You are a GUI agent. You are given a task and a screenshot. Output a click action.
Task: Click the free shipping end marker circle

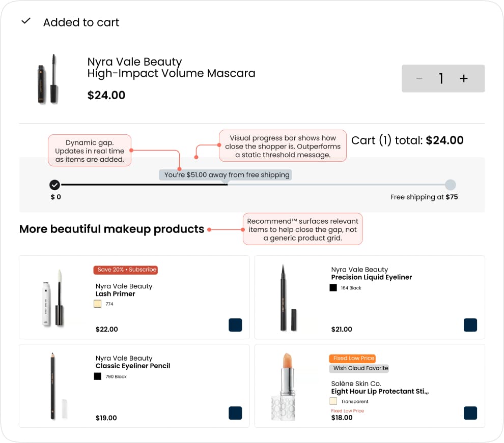pos(451,185)
